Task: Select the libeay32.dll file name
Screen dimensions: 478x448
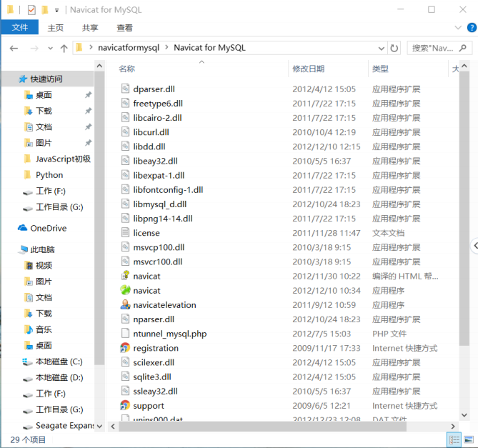Action: [155, 161]
